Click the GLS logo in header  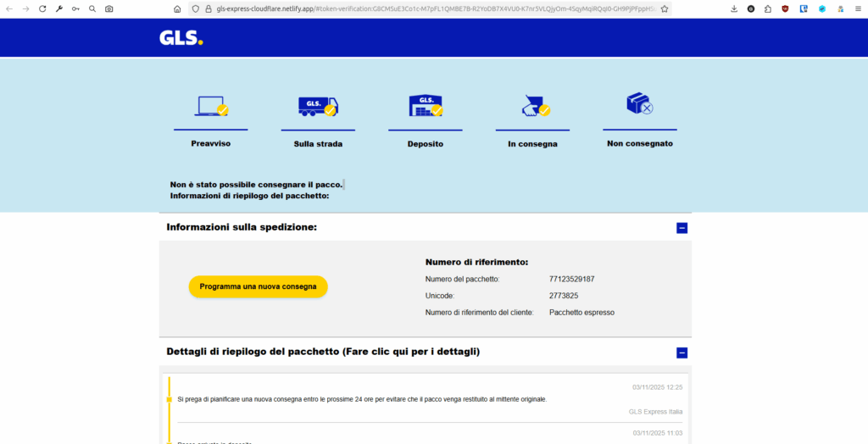[181, 38]
